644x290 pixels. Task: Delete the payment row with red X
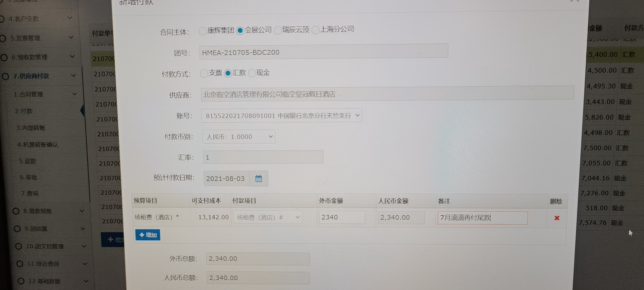point(557,218)
